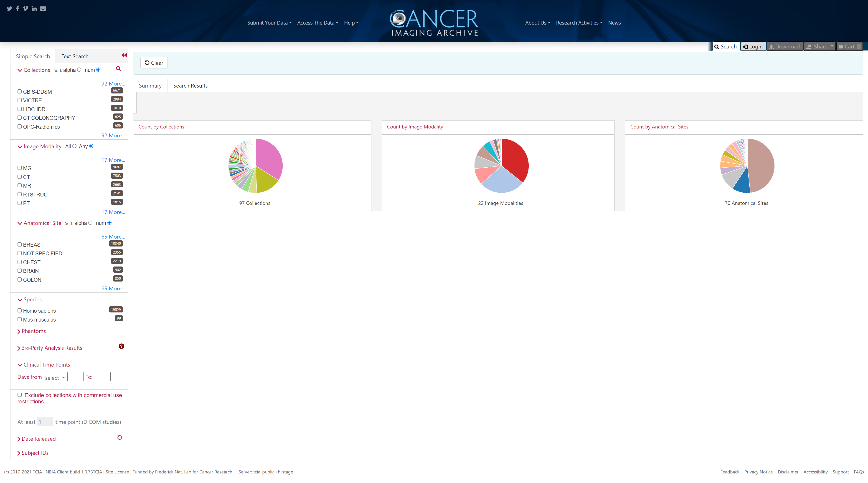The height and width of the screenshot is (483, 868).
Task: Check the VICTRE collection checkbox
Action: tap(20, 100)
